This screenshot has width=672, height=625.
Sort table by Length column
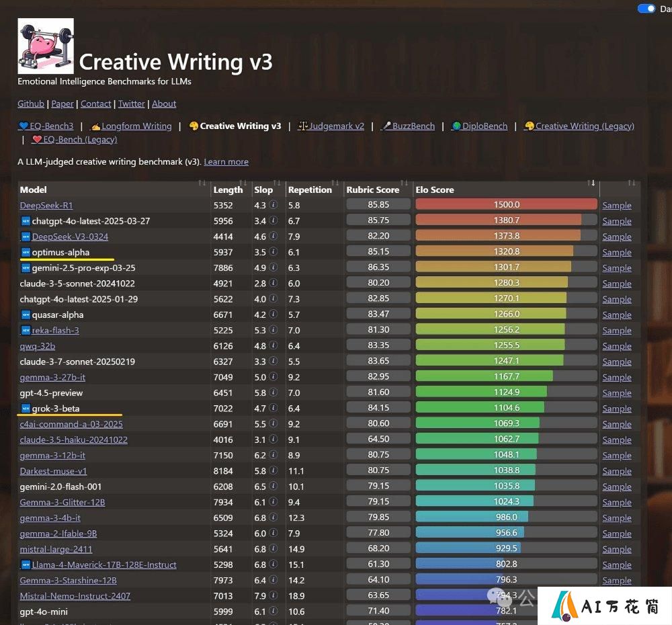pos(243,183)
